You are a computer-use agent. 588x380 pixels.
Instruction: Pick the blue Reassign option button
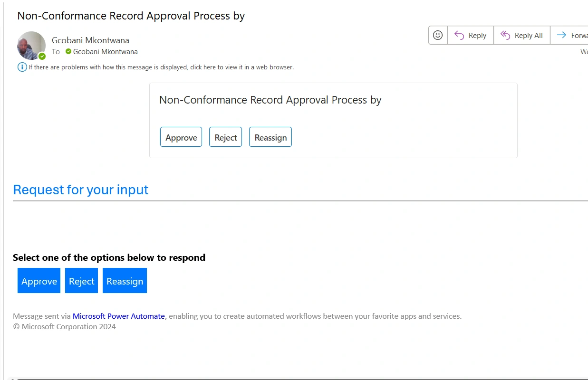pyautogui.click(x=125, y=281)
